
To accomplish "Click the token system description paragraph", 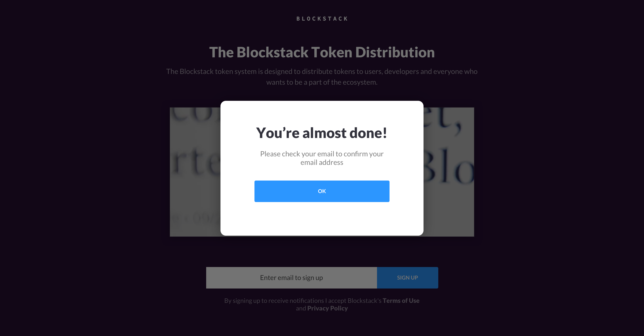I will (322, 76).
